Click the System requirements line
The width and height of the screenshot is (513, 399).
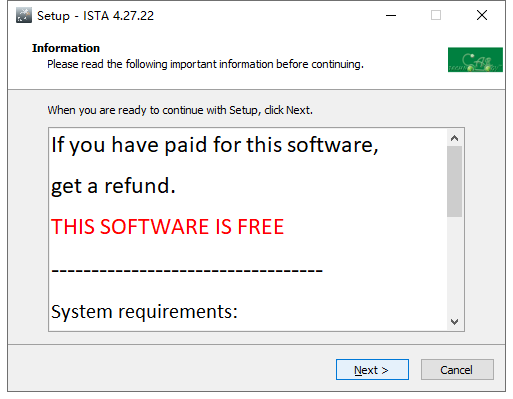pyautogui.click(x=144, y=312)
